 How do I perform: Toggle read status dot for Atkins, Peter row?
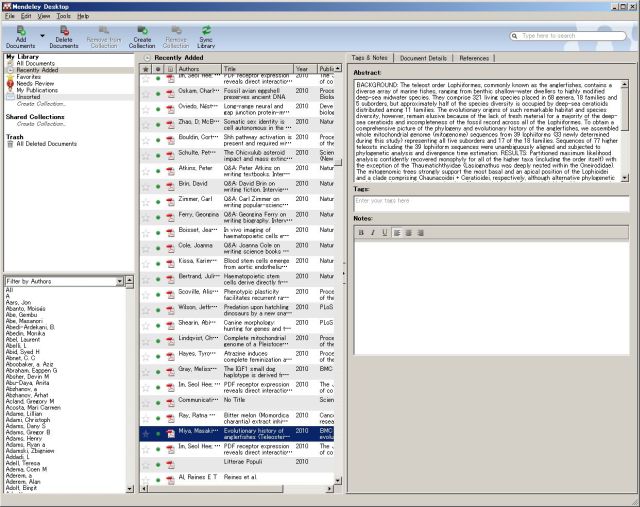coord(158,171)
